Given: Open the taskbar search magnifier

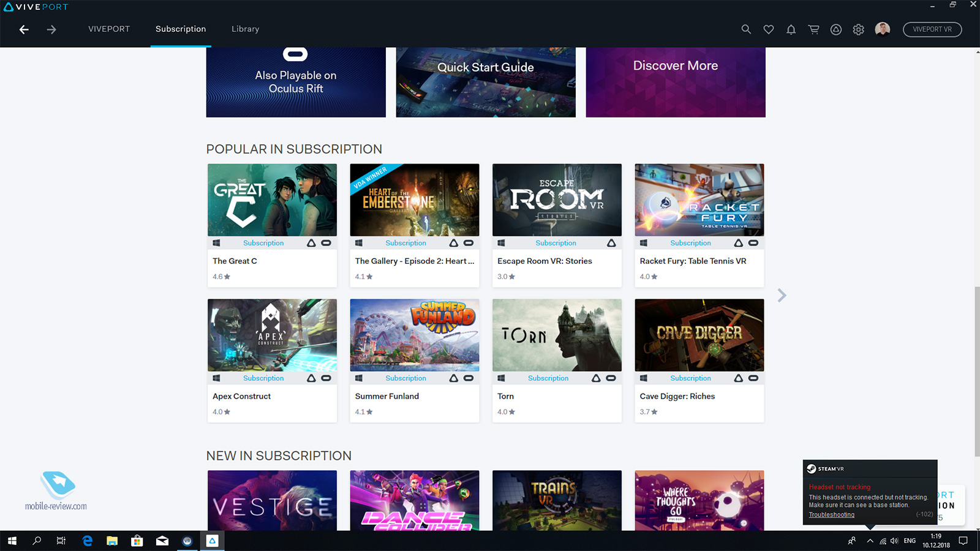Looking at the screenshot, I should [37, 541].
